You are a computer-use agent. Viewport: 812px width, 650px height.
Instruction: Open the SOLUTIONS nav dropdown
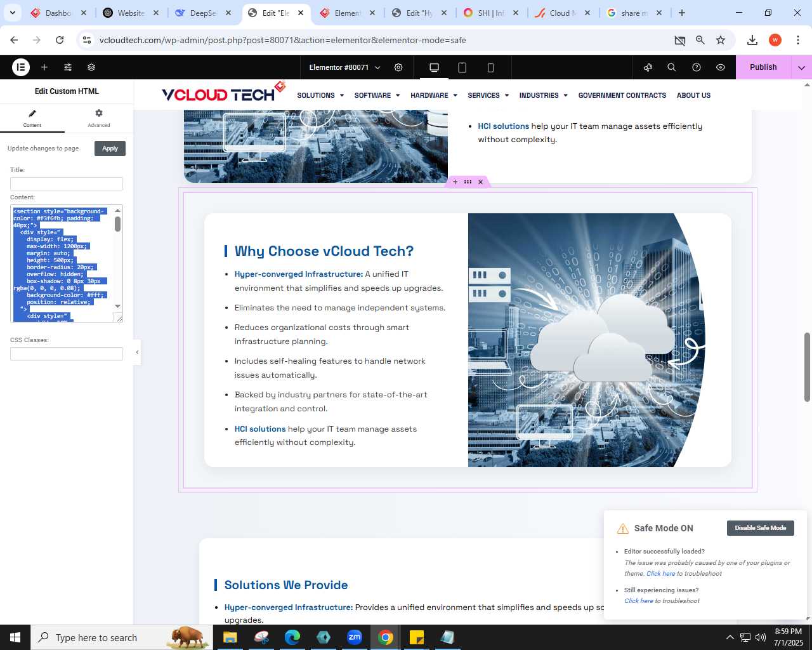point(320,95)
